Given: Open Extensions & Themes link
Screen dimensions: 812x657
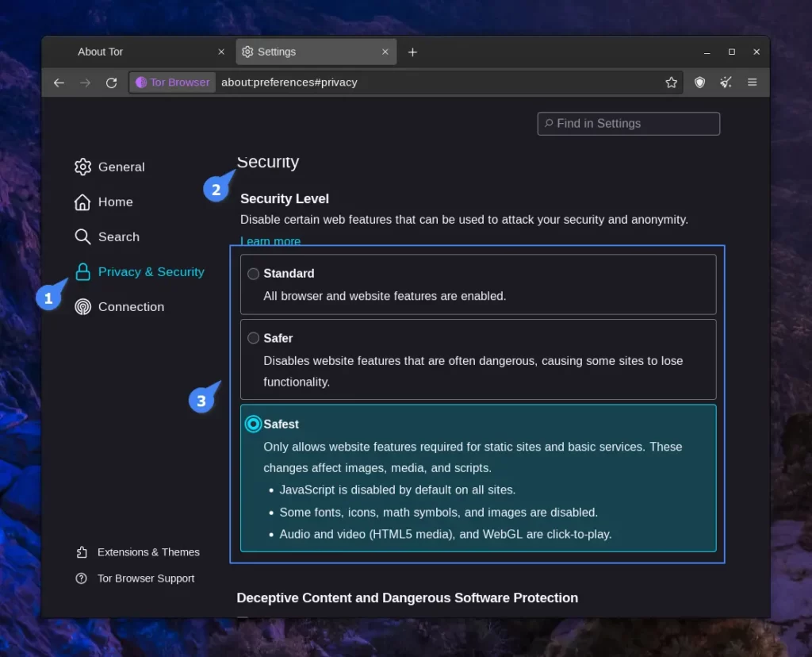Looking at the screenshot, I should [x=148, y=552].
